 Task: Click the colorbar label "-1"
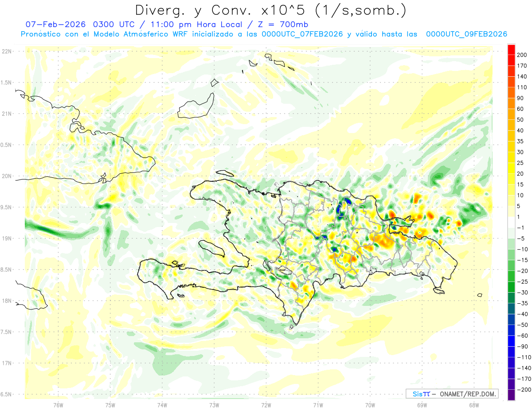(521, 228)
